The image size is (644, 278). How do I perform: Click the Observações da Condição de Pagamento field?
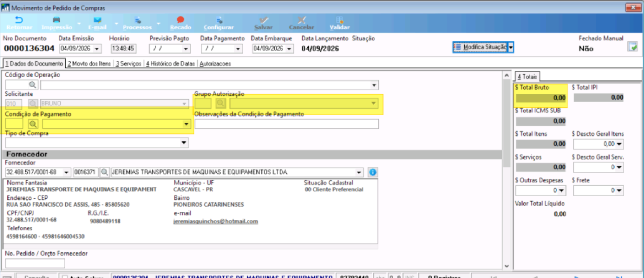[x=287, y=124]
